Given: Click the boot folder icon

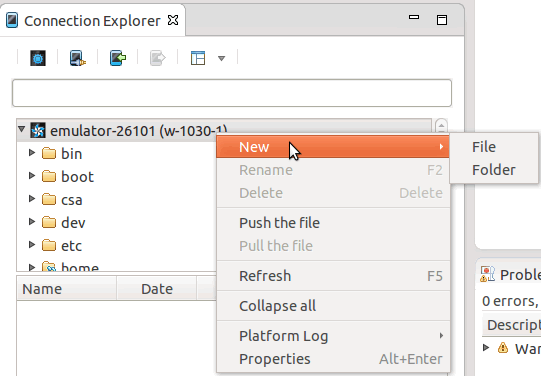Looking at the screenshot, I should [x=49, y=176].
